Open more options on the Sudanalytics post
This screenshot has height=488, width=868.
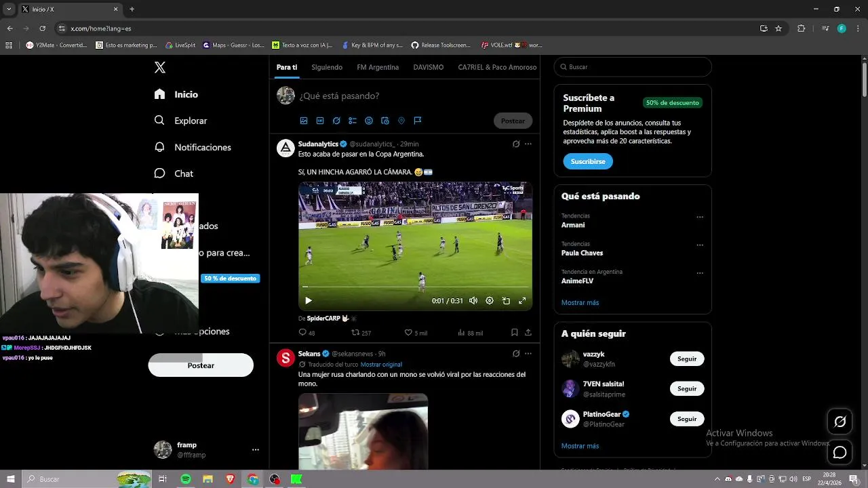(528, 144)
